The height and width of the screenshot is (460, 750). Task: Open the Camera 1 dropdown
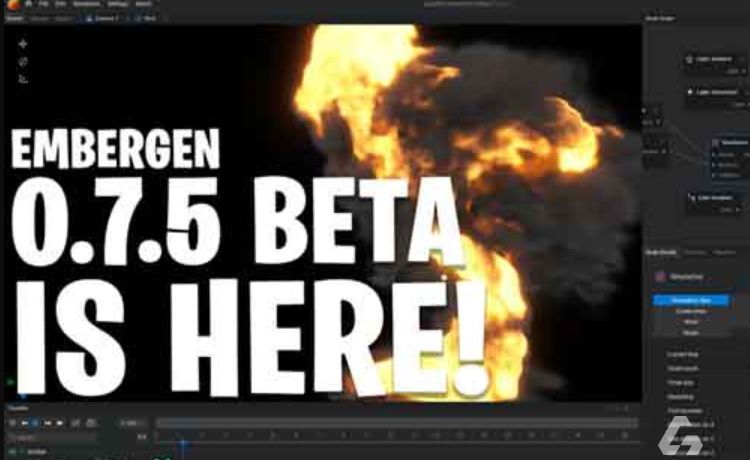[103, 18]
